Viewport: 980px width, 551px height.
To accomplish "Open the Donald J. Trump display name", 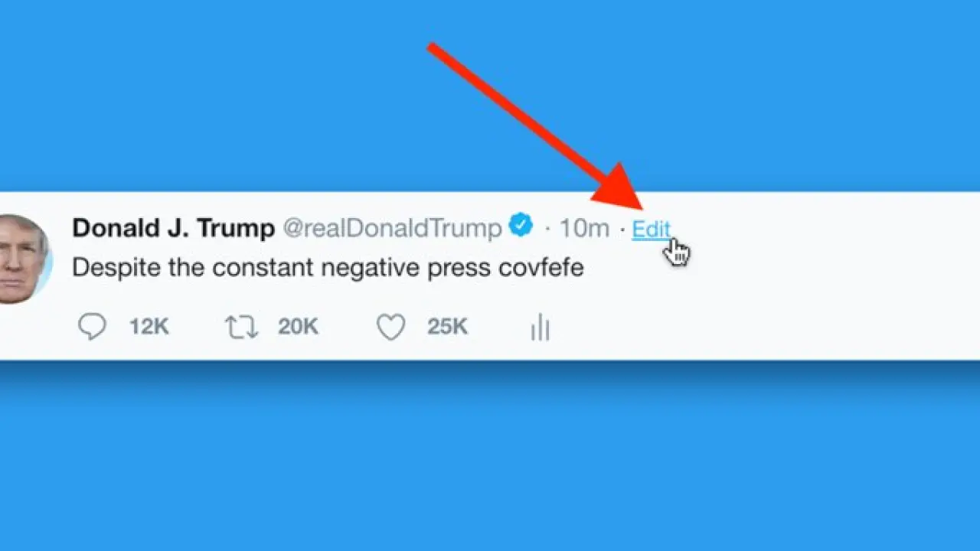I will [x=173, y=228].
